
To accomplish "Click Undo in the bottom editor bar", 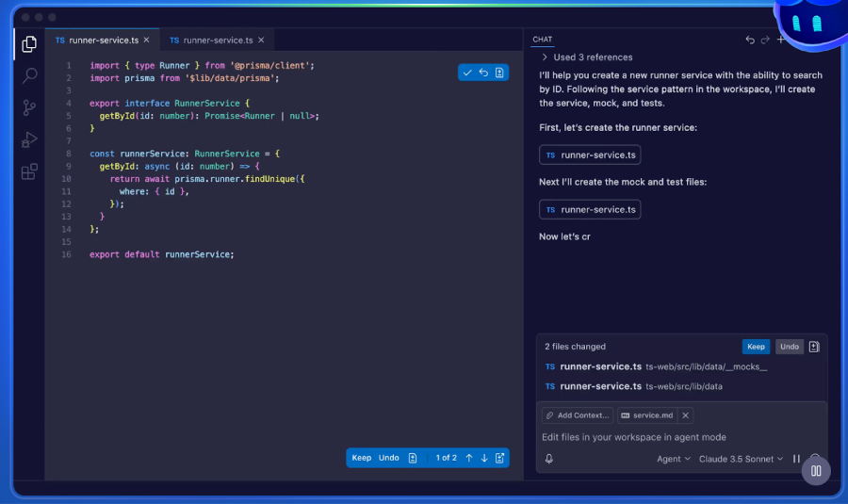I will [x=389, y=458].
